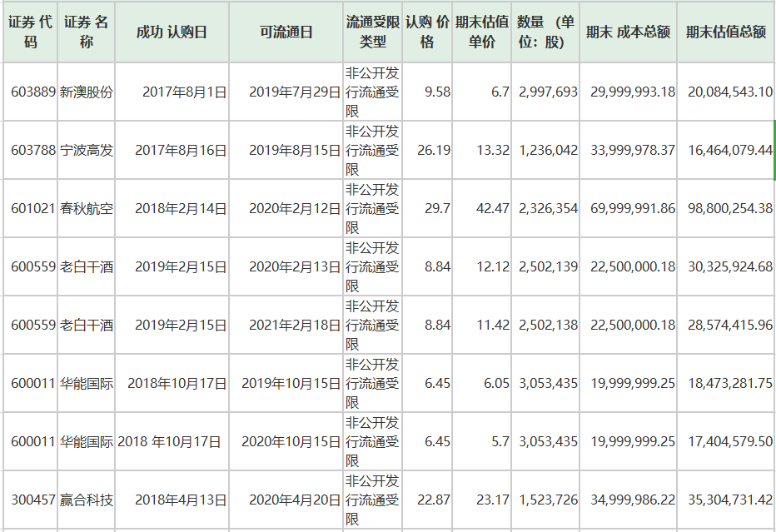This screenshot has height=532, width=776.
Task: Select the 期末 成本总额 header cell
Action: [628, 32]
